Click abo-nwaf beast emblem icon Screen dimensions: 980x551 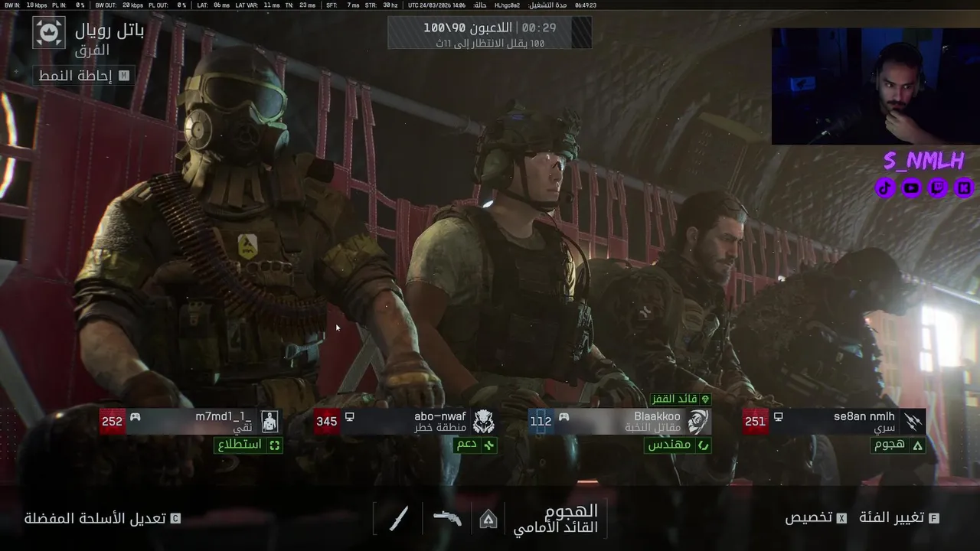pos(483,422)
